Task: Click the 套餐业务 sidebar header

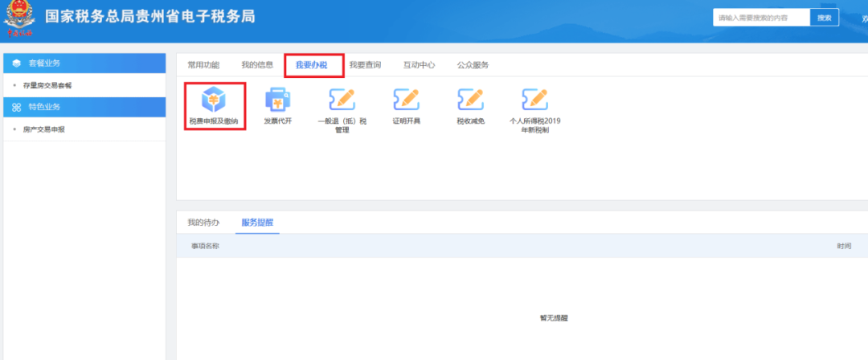Action: tap(84, 63)
